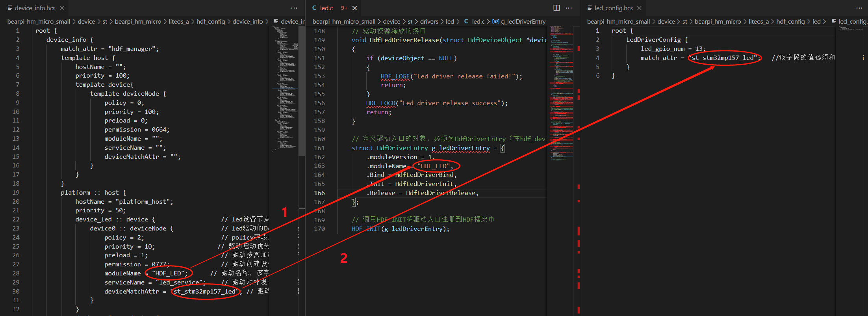Click .moduleVersion = 1 on line 162
Screen dimensions: 868x316
point(400,157)
